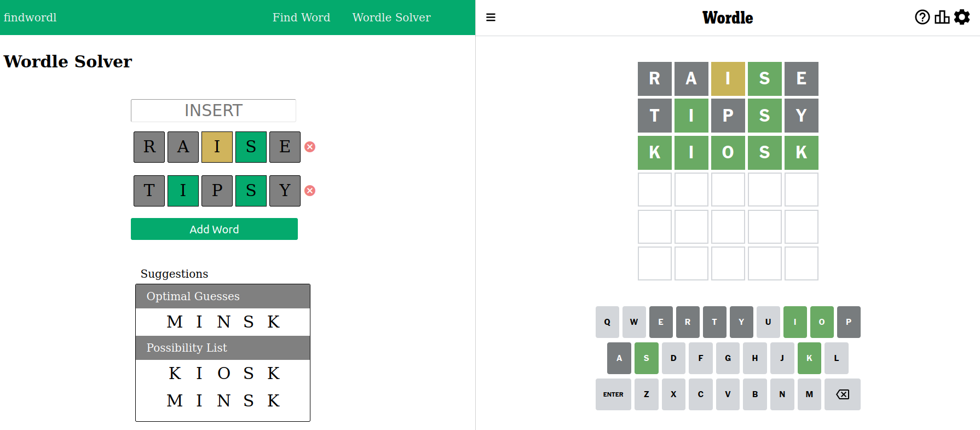Image resolution: width=980 pixels, height=430 pixels.
Task: Click the gray T key on keyboard
Action: [714, 322]
